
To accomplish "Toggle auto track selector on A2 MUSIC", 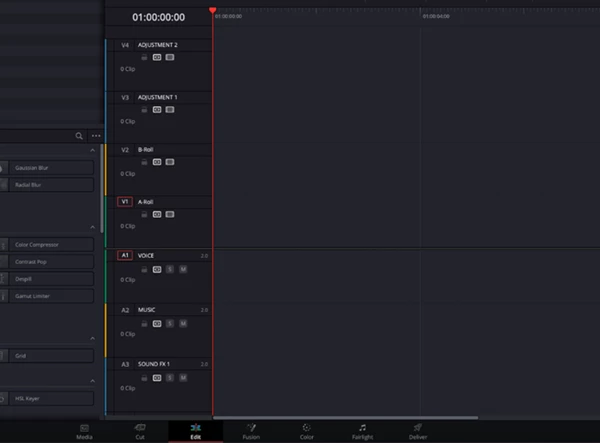I will [157, 324].
